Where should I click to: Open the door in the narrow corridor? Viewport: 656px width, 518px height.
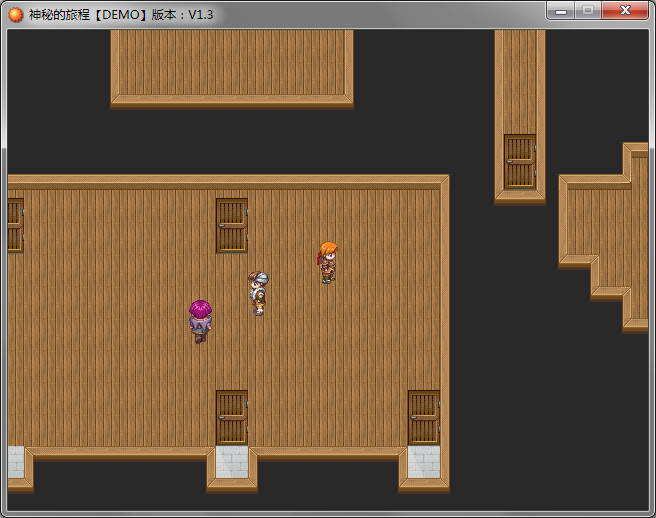pos(519,161)
